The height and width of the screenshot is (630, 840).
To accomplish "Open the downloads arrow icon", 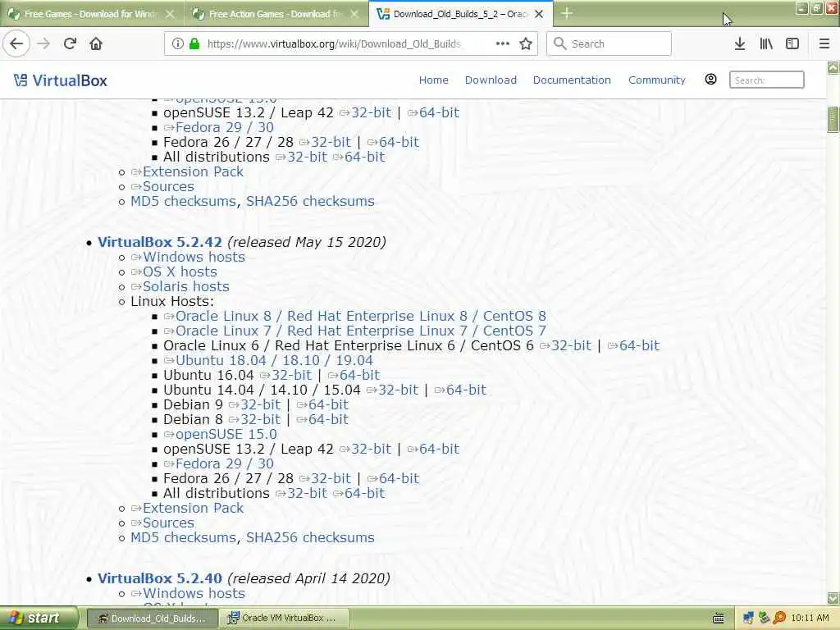I will pyautogui.click(x=740, y=43).
